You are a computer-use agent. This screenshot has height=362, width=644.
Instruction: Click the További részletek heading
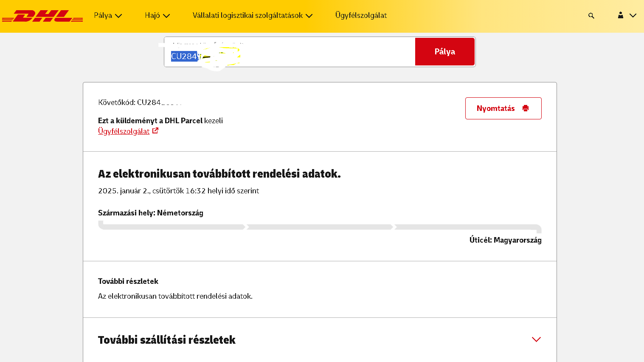[128, 281]
